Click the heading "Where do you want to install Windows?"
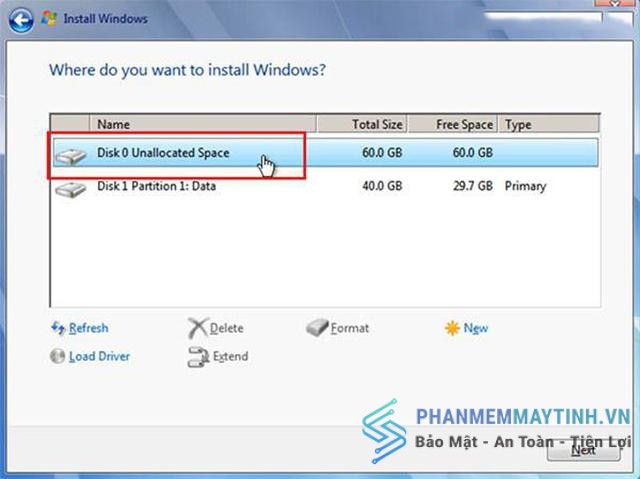Image resolution: width=640 pixels, height=479 pixels. tap(187, 70)
